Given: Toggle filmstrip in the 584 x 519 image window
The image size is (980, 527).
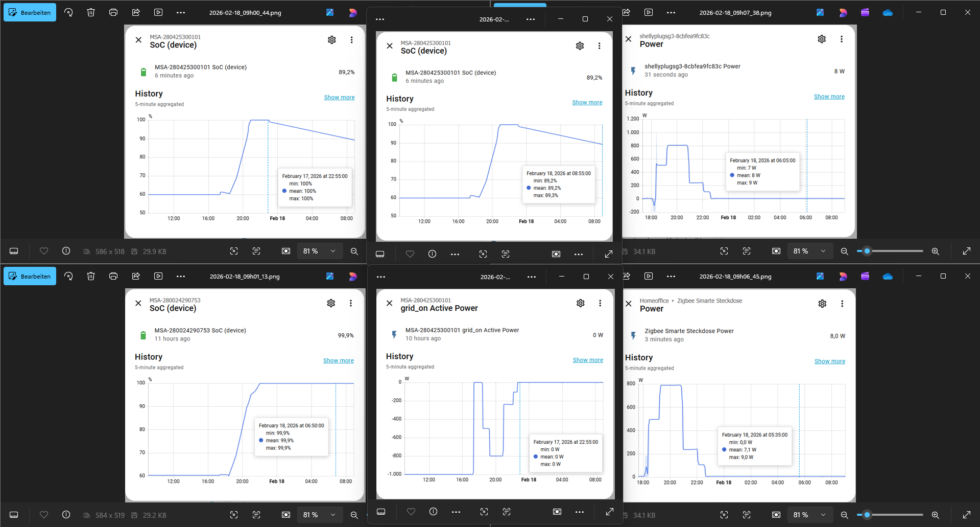Looking at the screenshot, I should (x=14, y=515).
